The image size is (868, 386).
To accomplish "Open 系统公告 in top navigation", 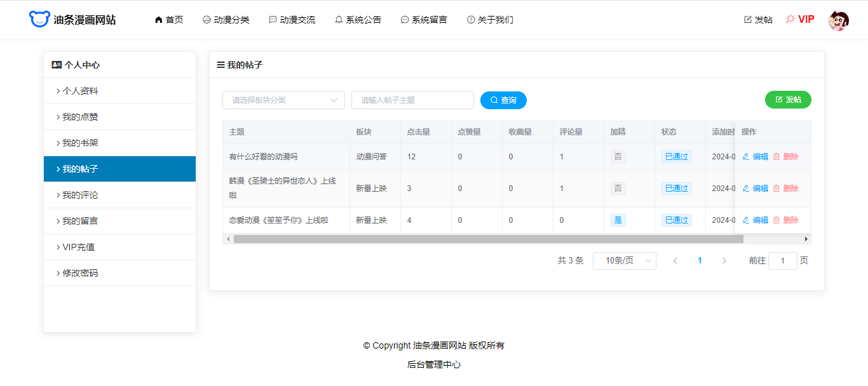I will coord(358,20).
